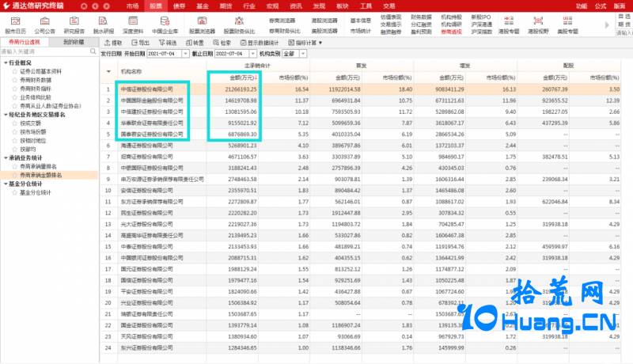Open the 基金 menu

(x=203, y=6)
